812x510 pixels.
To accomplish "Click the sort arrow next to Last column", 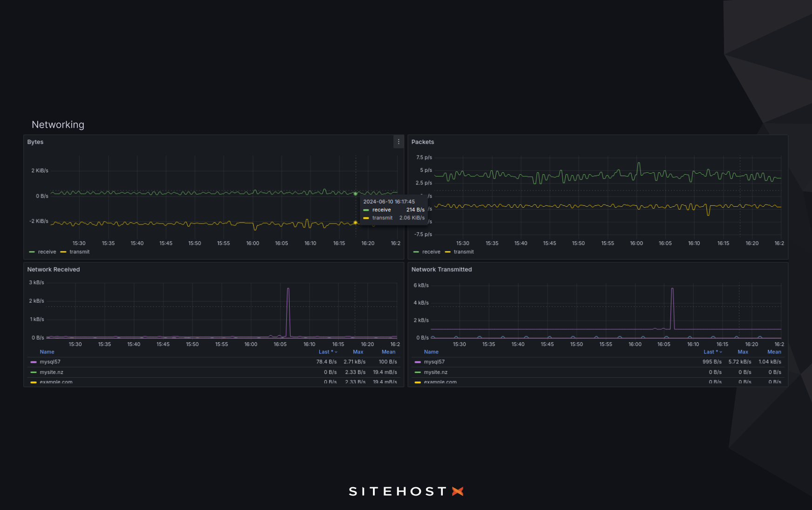I will click(x=337, y=352).
